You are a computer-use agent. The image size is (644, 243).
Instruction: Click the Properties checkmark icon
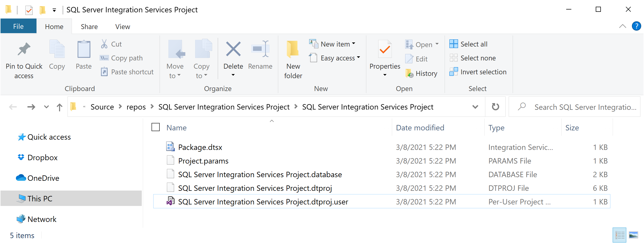385,49
